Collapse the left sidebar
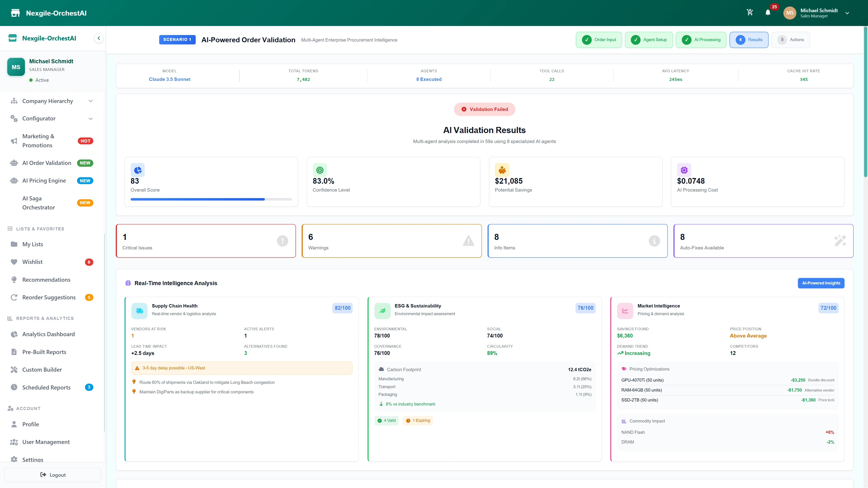This screenshot has height=488, width=868. pyautogui.click(x=99, y=38)
